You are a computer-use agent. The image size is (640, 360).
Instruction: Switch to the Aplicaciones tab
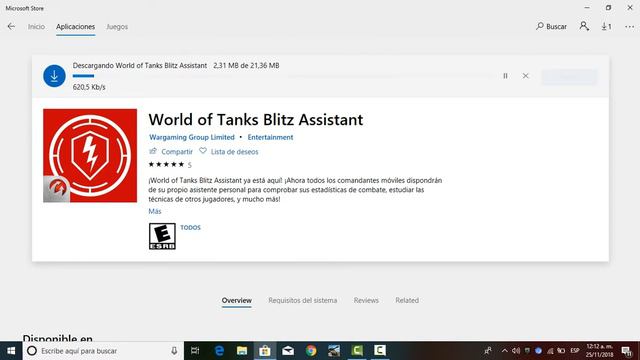coord(76,27)
